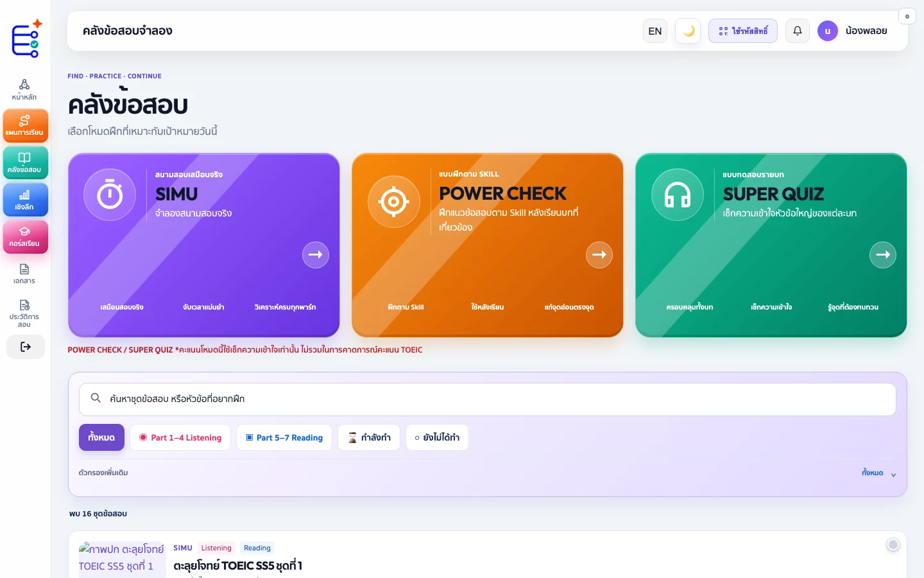Select คลังข้อสอบ green sidebar button
Screen dimensions: 924x578
pos(26,162)
